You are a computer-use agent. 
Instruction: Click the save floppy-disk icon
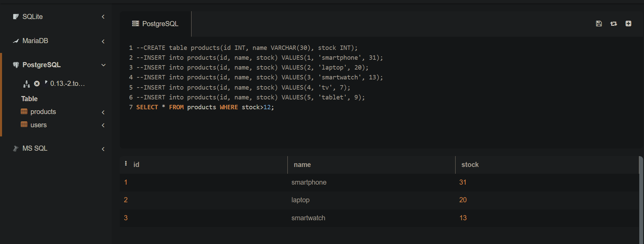(599, 23)
